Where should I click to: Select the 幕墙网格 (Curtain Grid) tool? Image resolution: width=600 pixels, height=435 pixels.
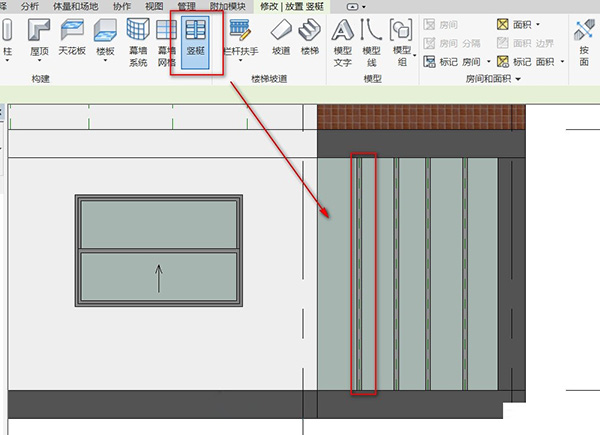pos(166,42)
